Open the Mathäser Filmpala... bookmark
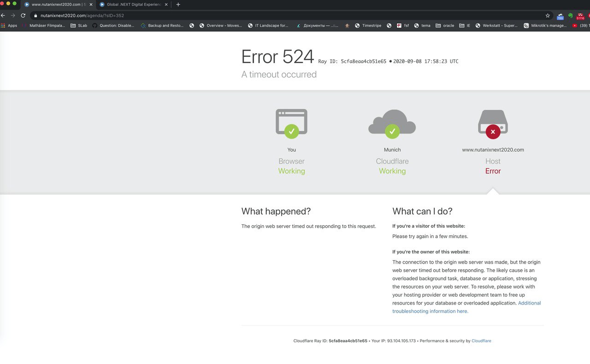 click(x=44, y=25)
